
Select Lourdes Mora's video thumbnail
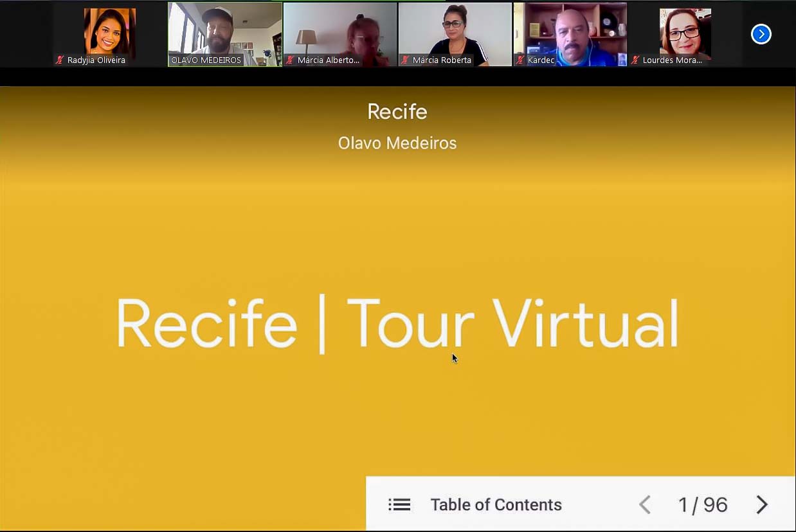tap(685, 34)
